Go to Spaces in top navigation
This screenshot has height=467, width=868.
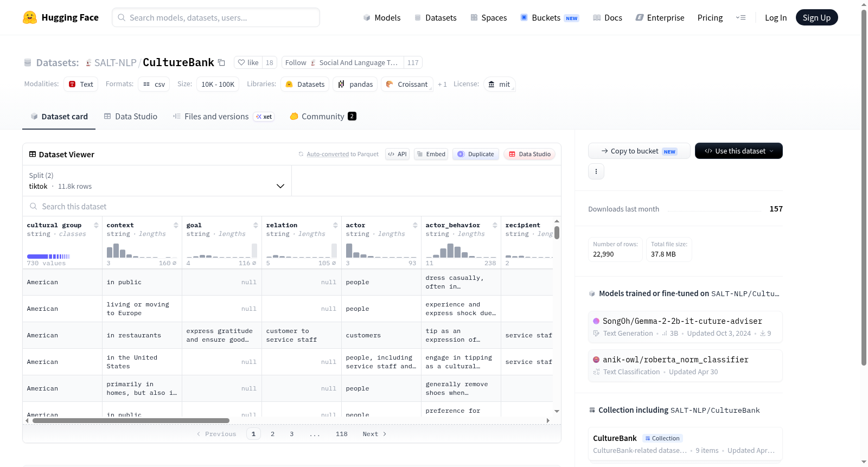488,17
